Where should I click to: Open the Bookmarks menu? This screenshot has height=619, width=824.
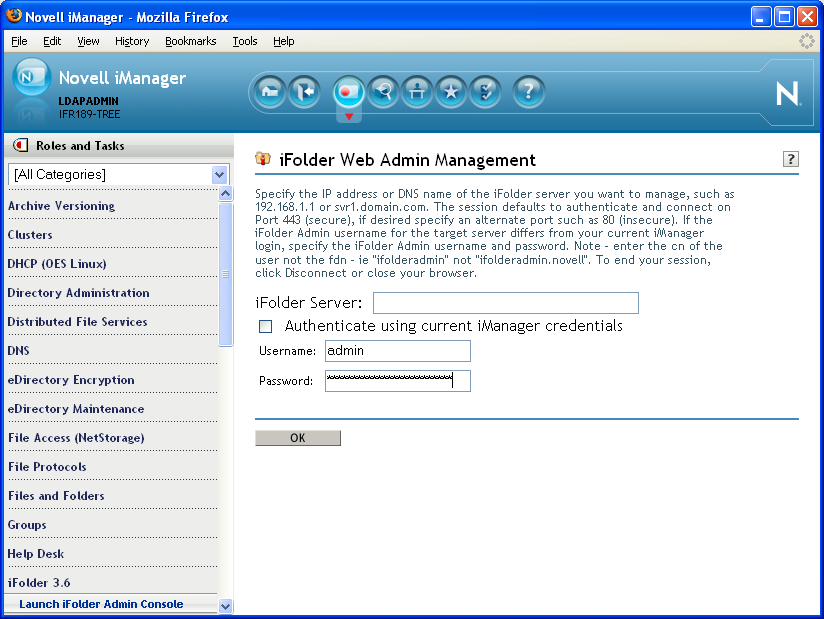tap(191, 41)
